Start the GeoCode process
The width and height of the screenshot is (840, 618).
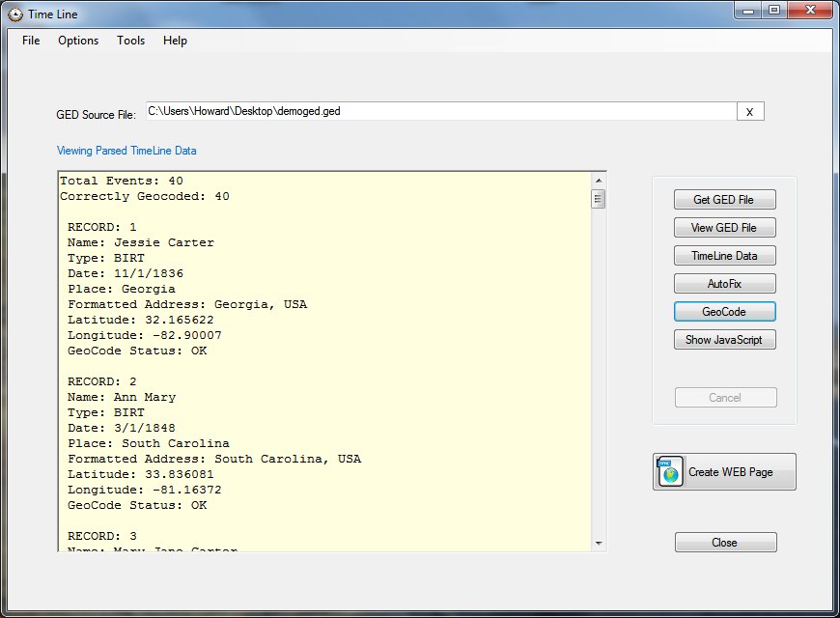724,311
